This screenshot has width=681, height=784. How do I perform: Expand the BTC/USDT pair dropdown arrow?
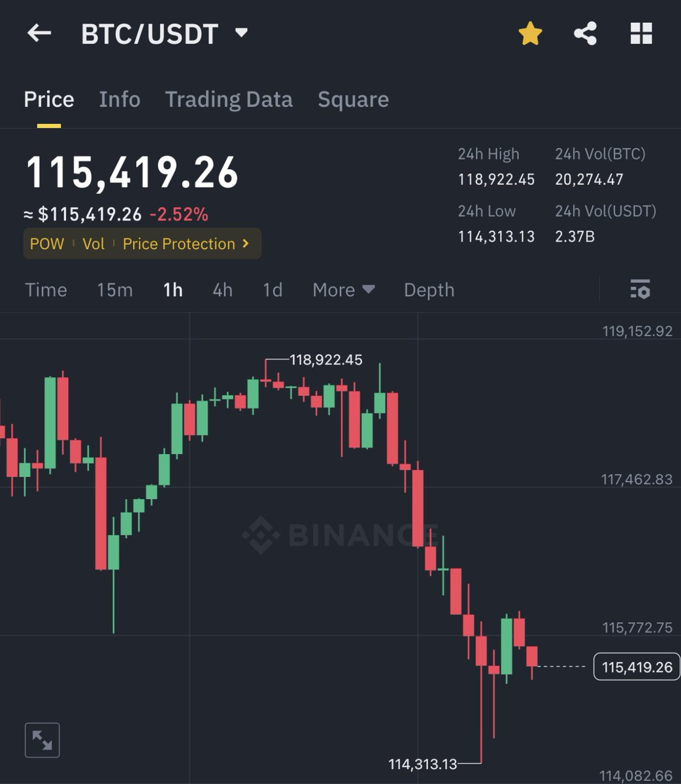pyautogui.click(x=241, y=33)
